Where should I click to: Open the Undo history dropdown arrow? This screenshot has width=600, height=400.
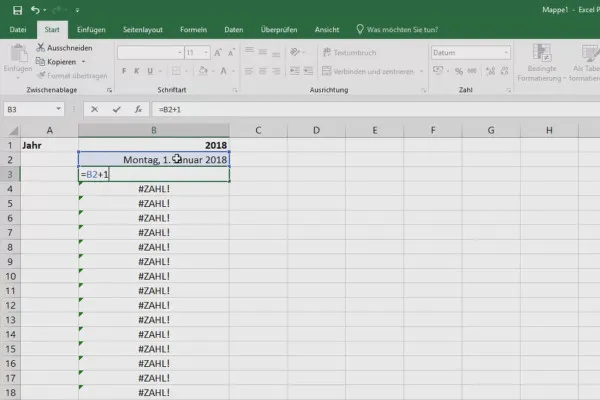[45, 10]
